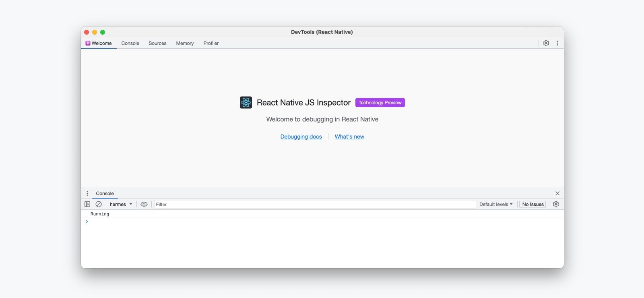Open console settings gear icon
Screen dimensions: 644x298
pos(555,204)
